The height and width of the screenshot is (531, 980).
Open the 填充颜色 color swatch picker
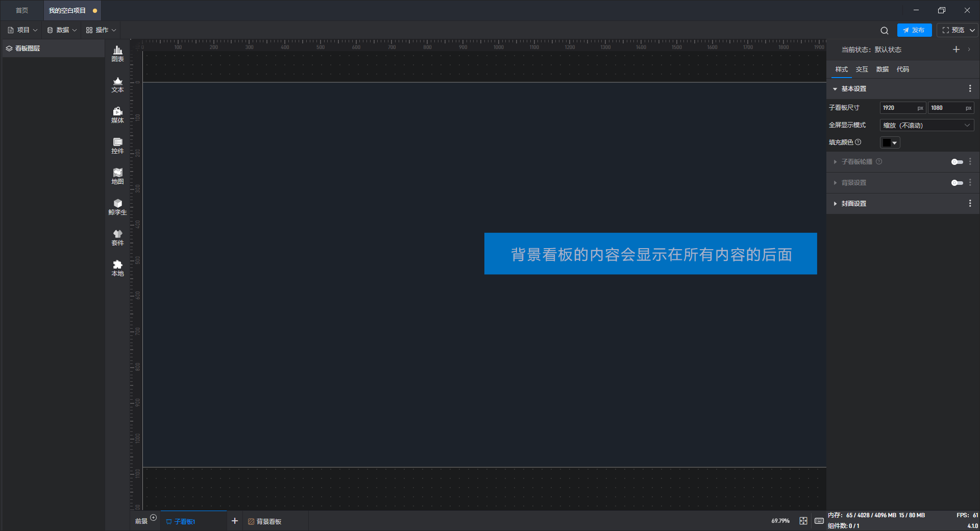(890, 143)
